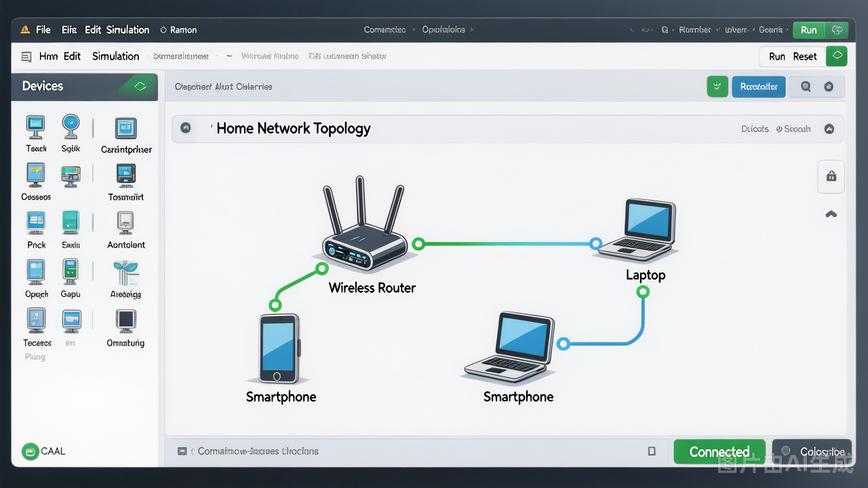Expand the Opiuloica arrow in title bar
The width and height of the screenshot is (868, 488).
pos(471,30)
